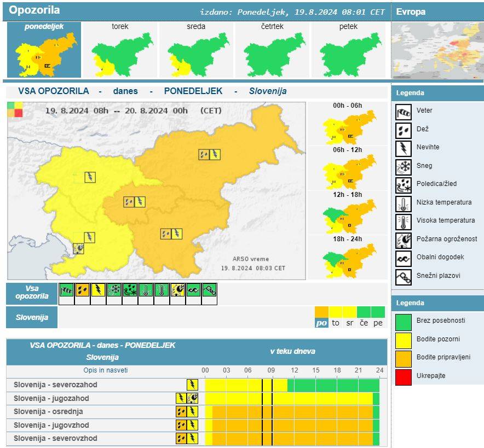Open the četrtek forecast tab
Viewport: 484px width, 448px height.
272,50
